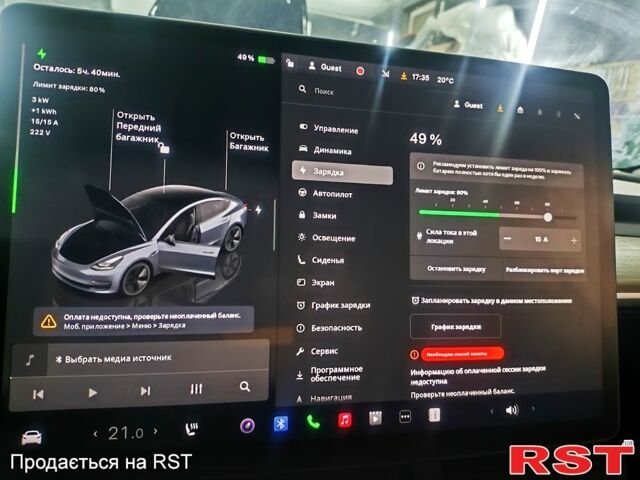Tap the schedule charging alarm clock icon
The image size is (640, 480).
click(415, 300)
